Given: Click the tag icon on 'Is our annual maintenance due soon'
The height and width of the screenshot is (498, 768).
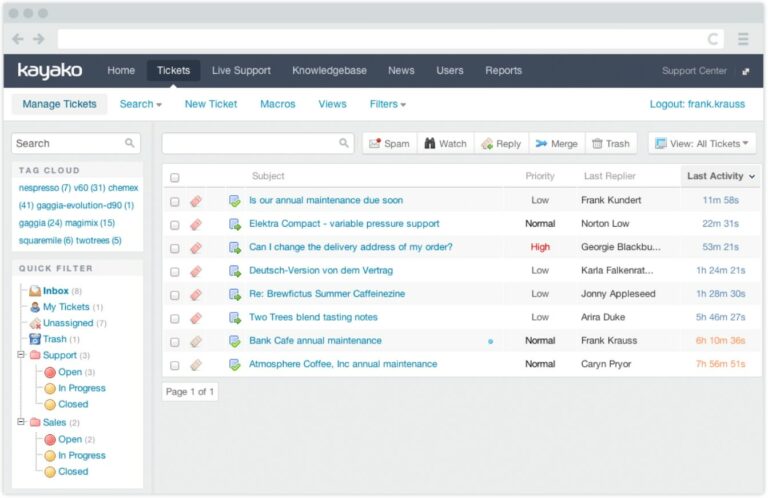Looking at the screenshot, I should [196, 201].
